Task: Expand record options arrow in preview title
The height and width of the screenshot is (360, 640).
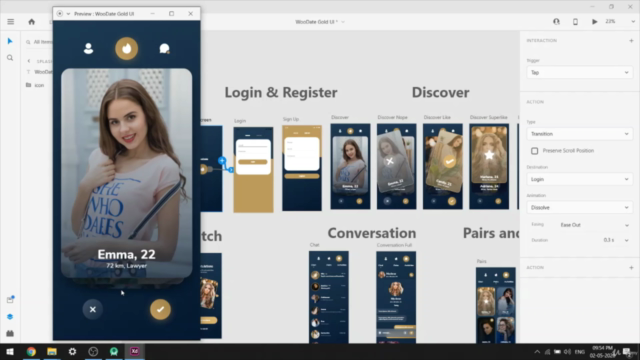Action: pos(68,13)
